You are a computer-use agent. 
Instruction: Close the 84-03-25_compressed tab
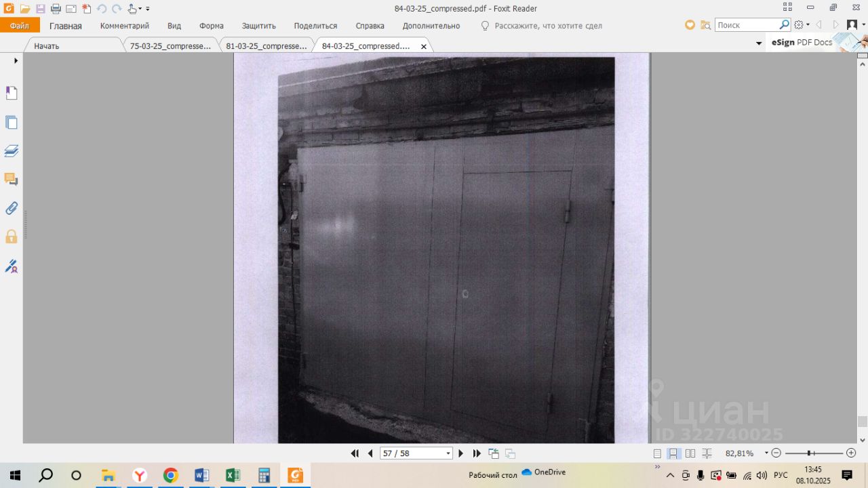tap(424, 47)
